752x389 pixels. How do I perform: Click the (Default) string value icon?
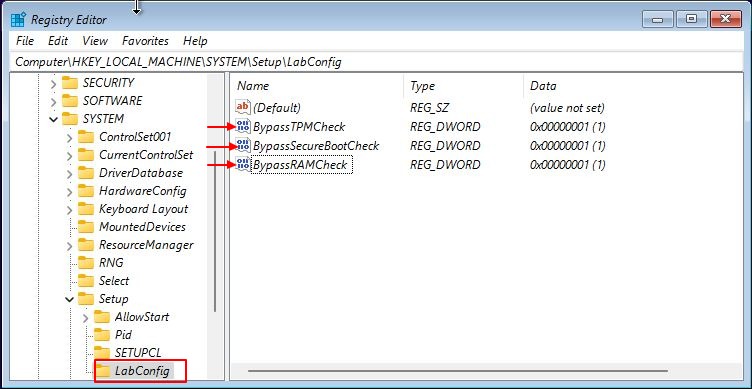point(243,107)
